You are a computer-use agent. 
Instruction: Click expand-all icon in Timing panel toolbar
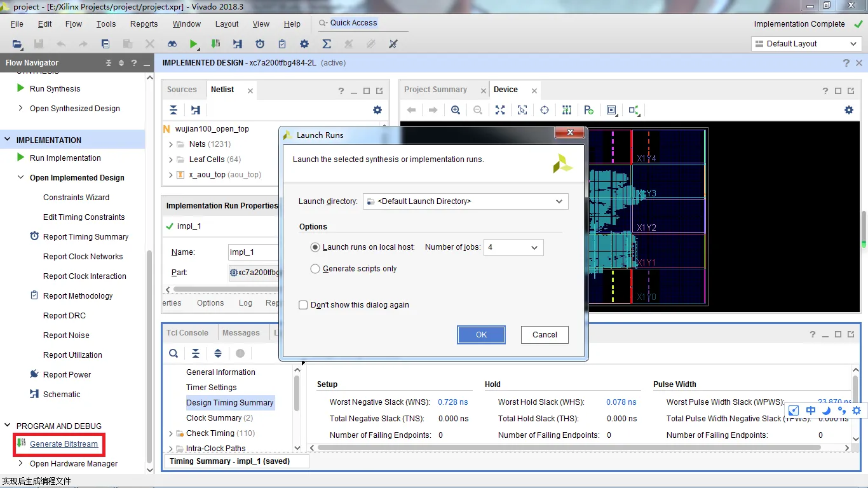click(x=218, y=353)
